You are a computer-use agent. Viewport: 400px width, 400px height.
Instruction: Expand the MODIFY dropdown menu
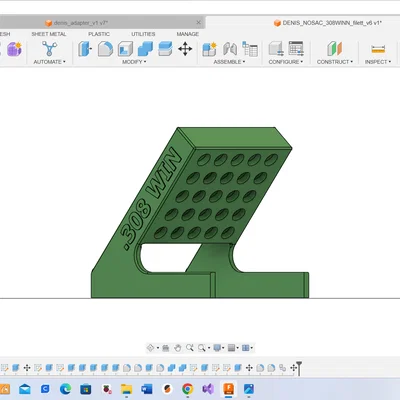pos(134,62)
